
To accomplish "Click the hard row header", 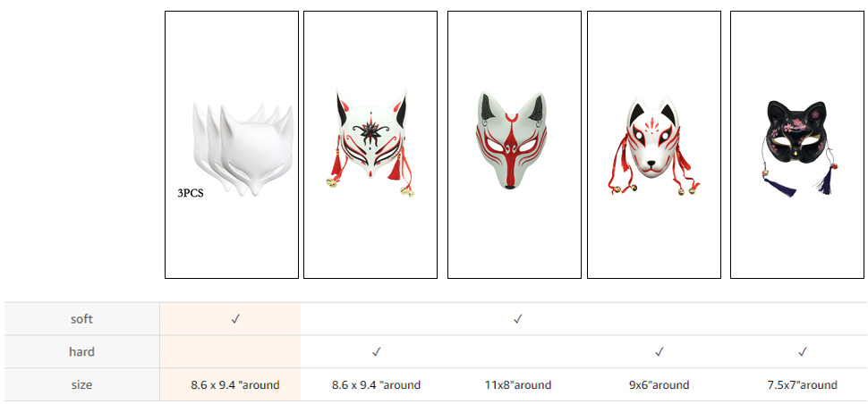I will (82, 351).
